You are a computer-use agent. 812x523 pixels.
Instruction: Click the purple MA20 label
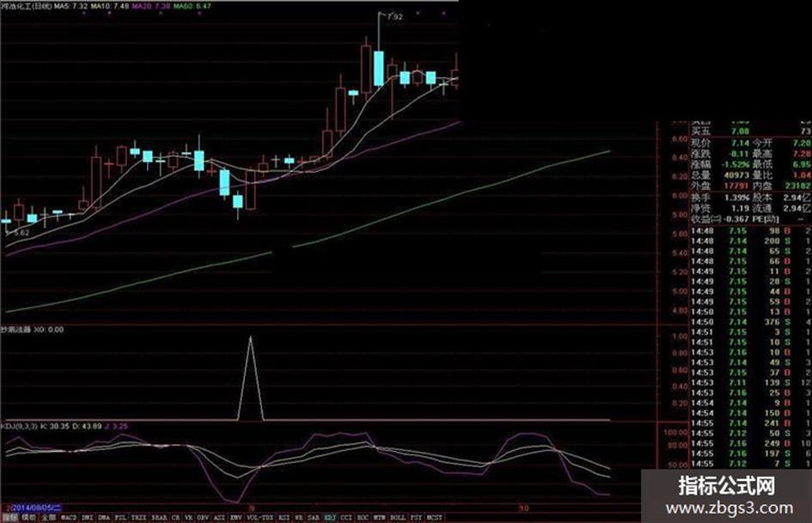pyautogui.click(x=150, y=6)
